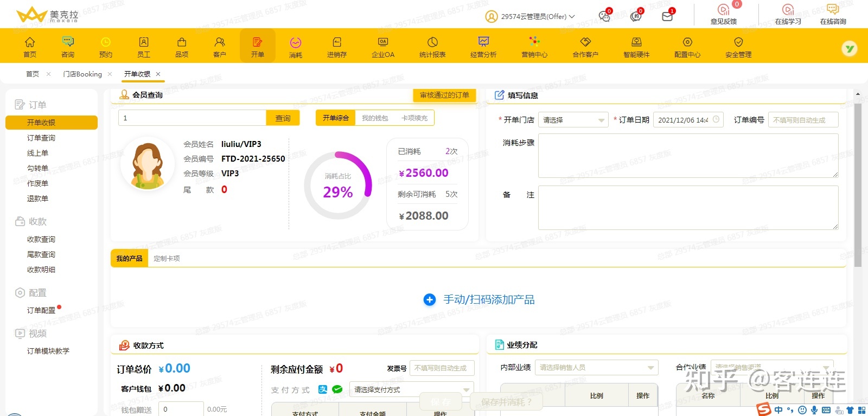Screen dimensions: 868x416
Task: Click the 订单编号 order number field
Action: coord(803,120)
